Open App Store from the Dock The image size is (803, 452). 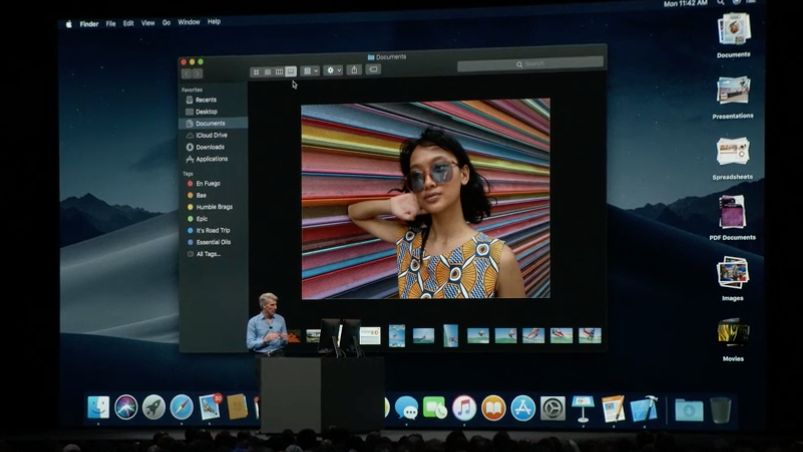click(523, 408)
